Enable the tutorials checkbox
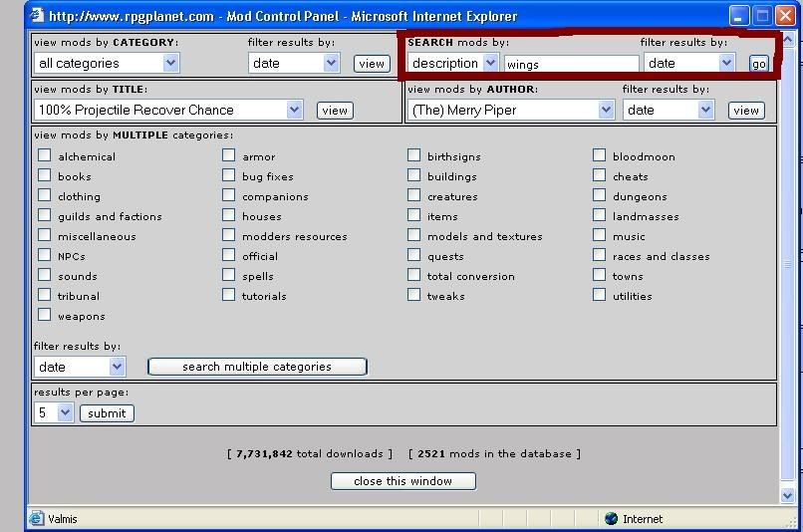Image resolution: width=803 pixels, height=532 pixels. pos(228,295)
